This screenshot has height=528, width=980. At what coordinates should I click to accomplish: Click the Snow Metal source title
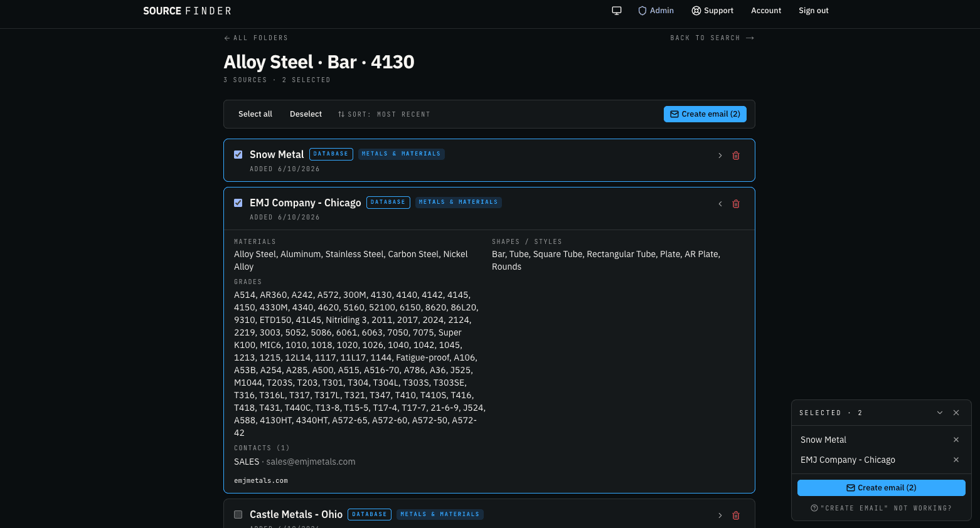point(277,154)
